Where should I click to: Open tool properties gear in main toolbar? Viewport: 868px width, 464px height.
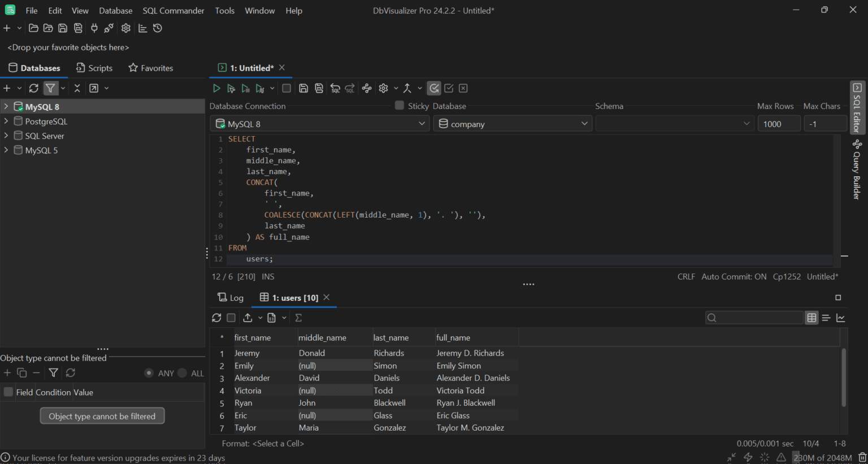coord(126,28)
